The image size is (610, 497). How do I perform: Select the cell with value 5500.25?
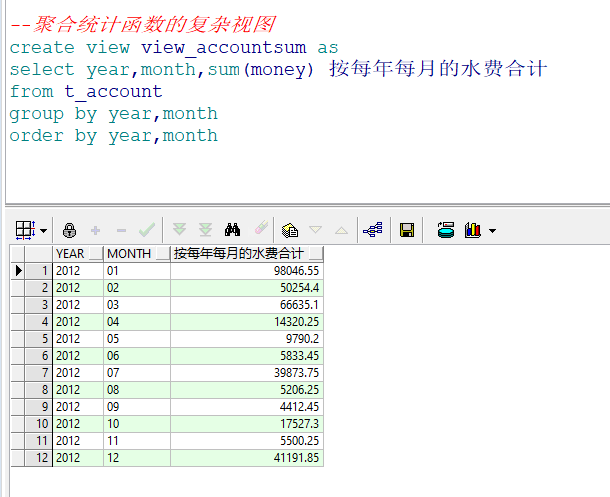point(247,441)
